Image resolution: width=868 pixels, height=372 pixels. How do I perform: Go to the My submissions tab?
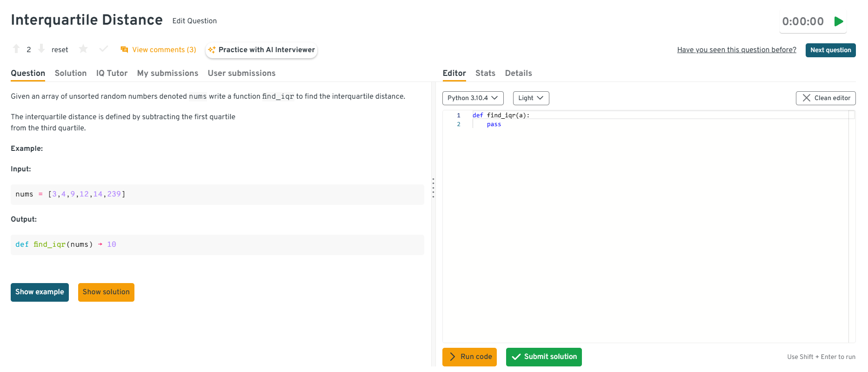(167, 73)
